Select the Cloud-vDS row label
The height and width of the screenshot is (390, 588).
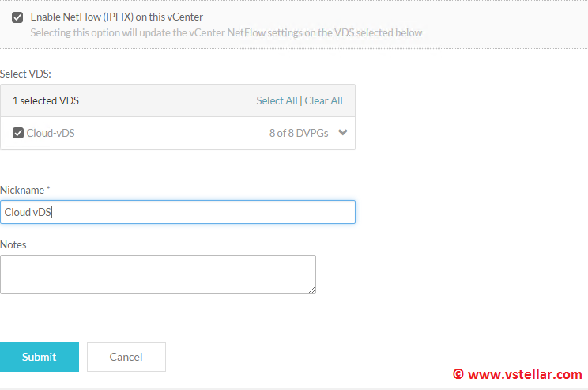[51, 133]
